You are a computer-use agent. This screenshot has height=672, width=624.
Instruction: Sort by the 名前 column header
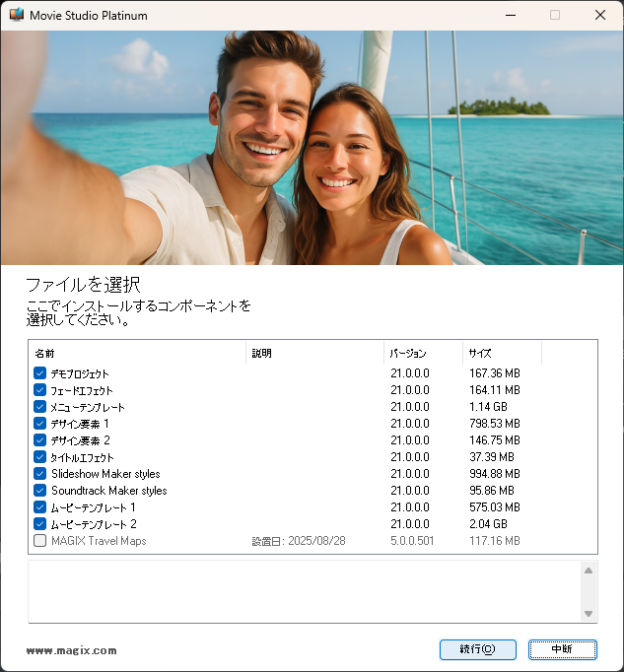coord(137,353)
